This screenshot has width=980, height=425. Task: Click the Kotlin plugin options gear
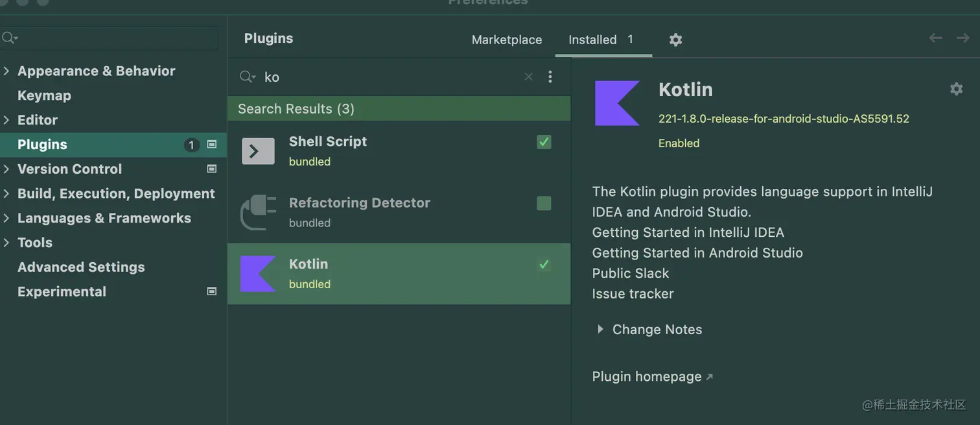pyautogui.click(x=956, y=90)
